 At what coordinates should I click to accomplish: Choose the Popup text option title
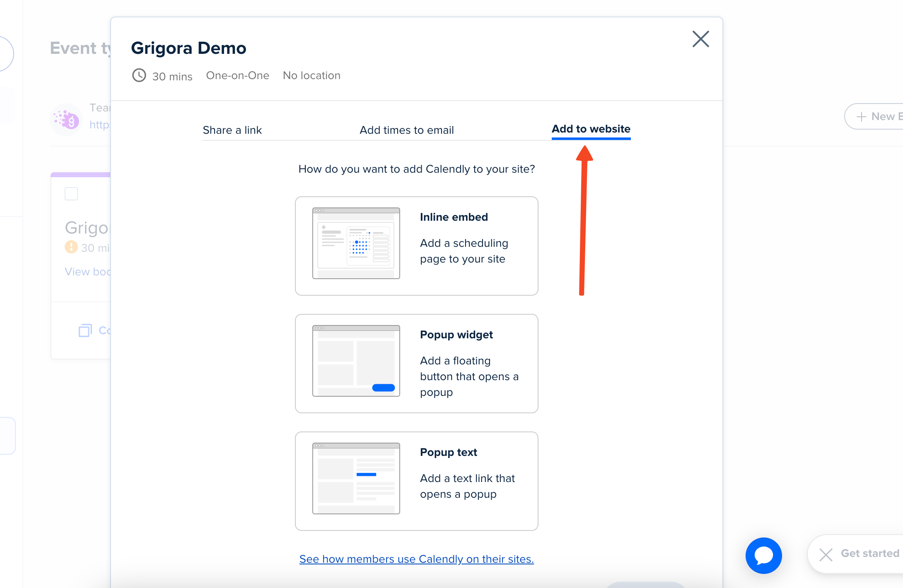pyautogui.click(x=448, y=452)
